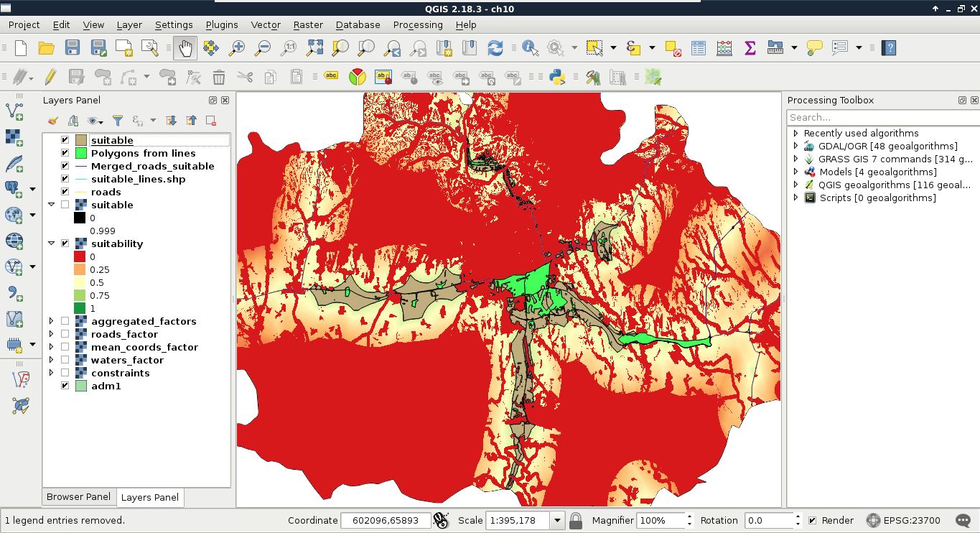Enable the aggregated_factors layer checkbox
Image resolution: width=980 pixels, height=533 pixels.
(65, 321)
